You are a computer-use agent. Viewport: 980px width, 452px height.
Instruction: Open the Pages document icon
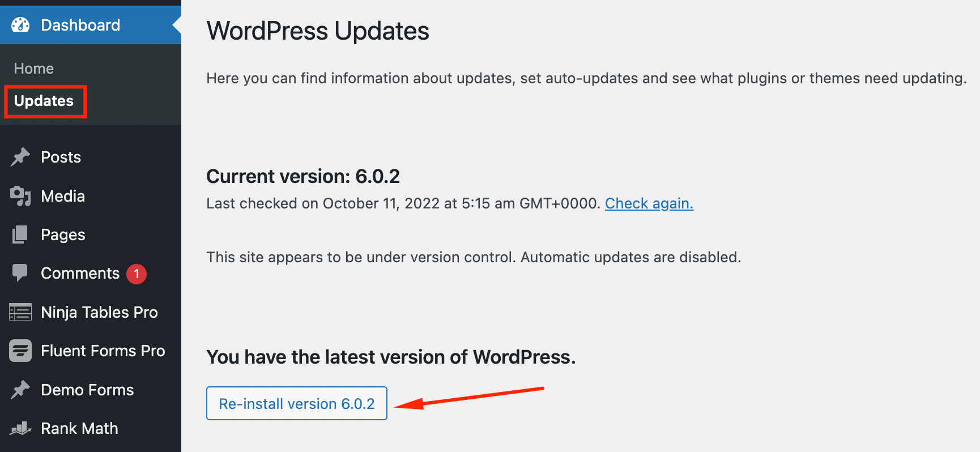20,234
